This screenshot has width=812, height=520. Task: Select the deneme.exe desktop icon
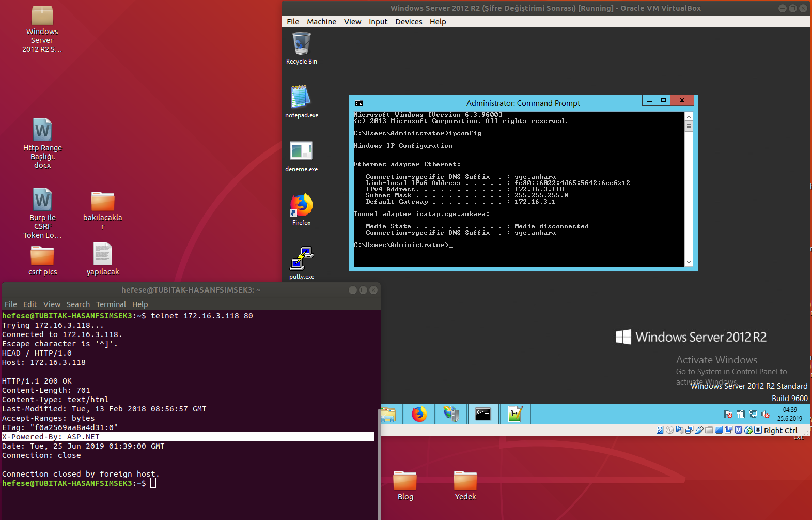301,155
